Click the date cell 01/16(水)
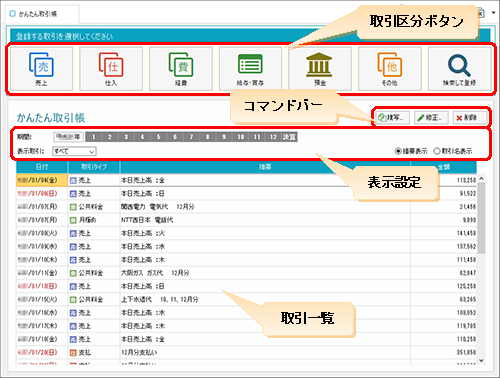The height and width of the screenshot is (378, 500). [x=42, y=313]
